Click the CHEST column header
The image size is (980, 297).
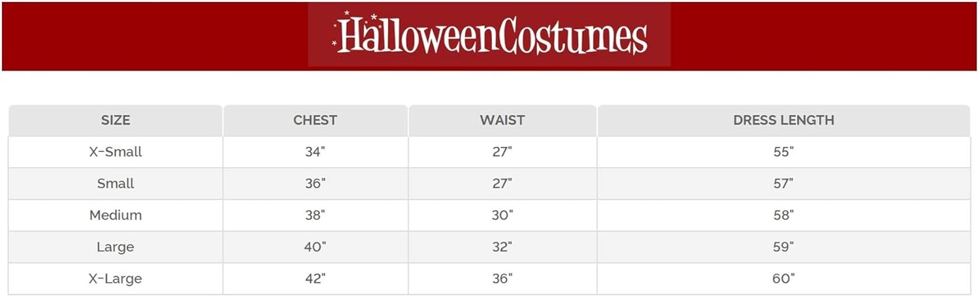pyautogui.click(x=315, y=120)
